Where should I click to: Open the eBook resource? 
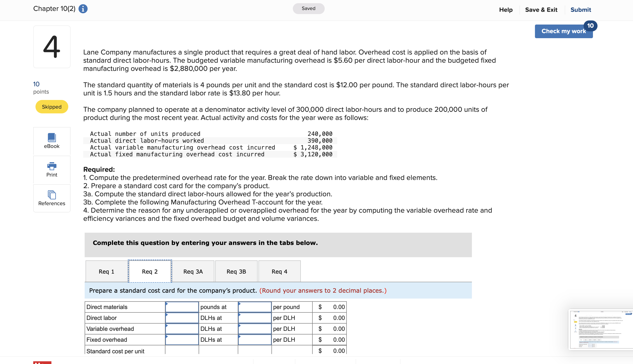coord(51,141)
